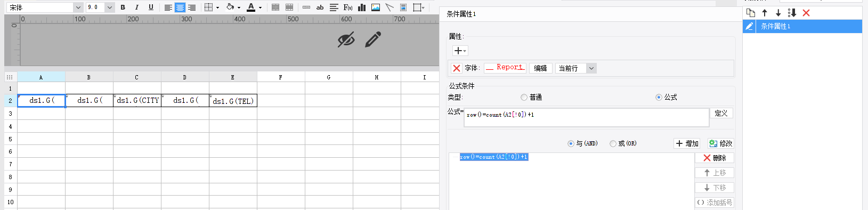The image size is (868, 210).
Task: Open the add-property plus dropdown
Action: pos(460,51)
